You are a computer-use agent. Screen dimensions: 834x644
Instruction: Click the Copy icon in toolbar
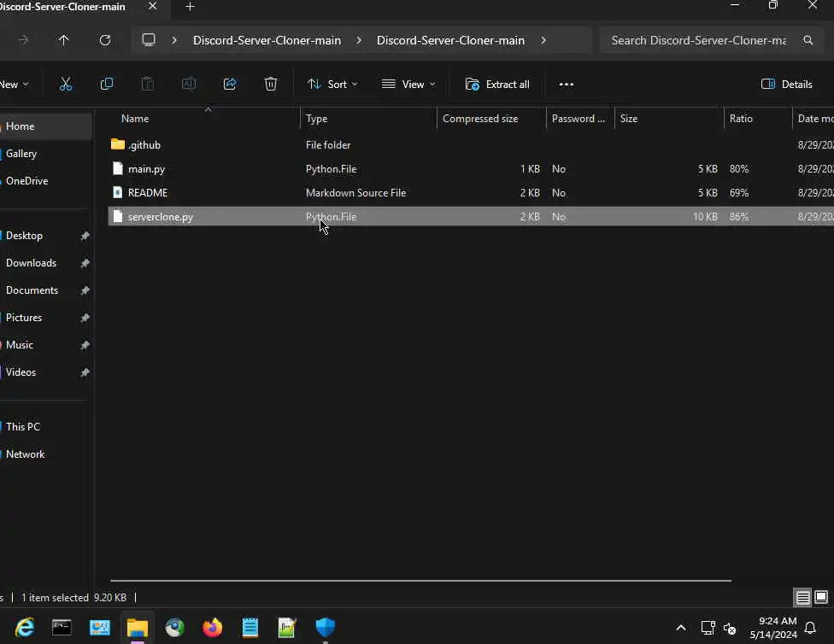click(x=106, y=84)
